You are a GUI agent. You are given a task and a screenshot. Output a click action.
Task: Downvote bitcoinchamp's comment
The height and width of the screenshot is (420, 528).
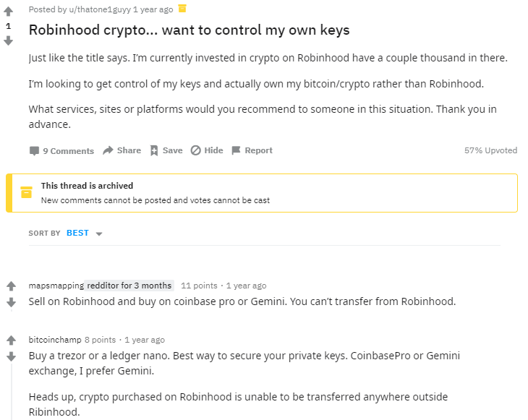11,356
